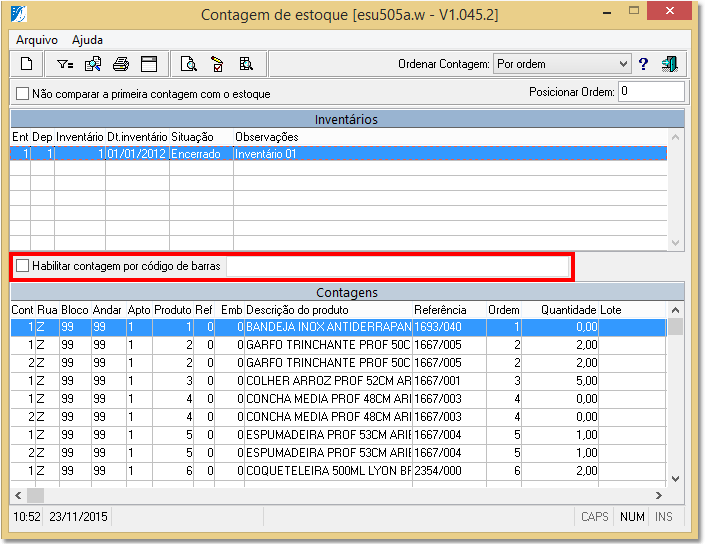The image size is (705, 546).
Task: Click the Contagens vertical scrollbar thumb
Action: pyautogui.click(x=675, y=327)
